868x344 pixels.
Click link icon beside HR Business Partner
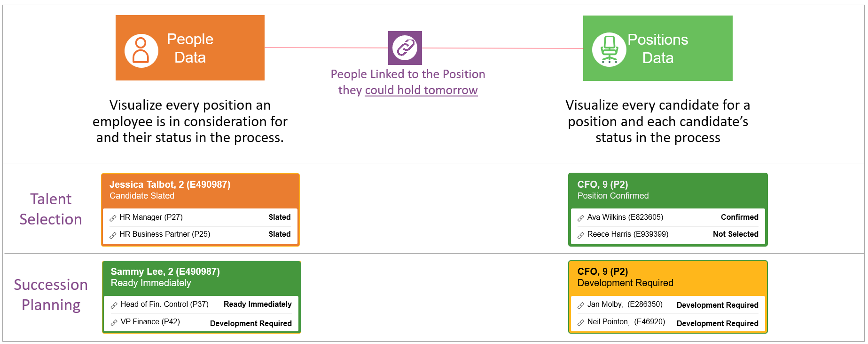[x=113, y=235]
